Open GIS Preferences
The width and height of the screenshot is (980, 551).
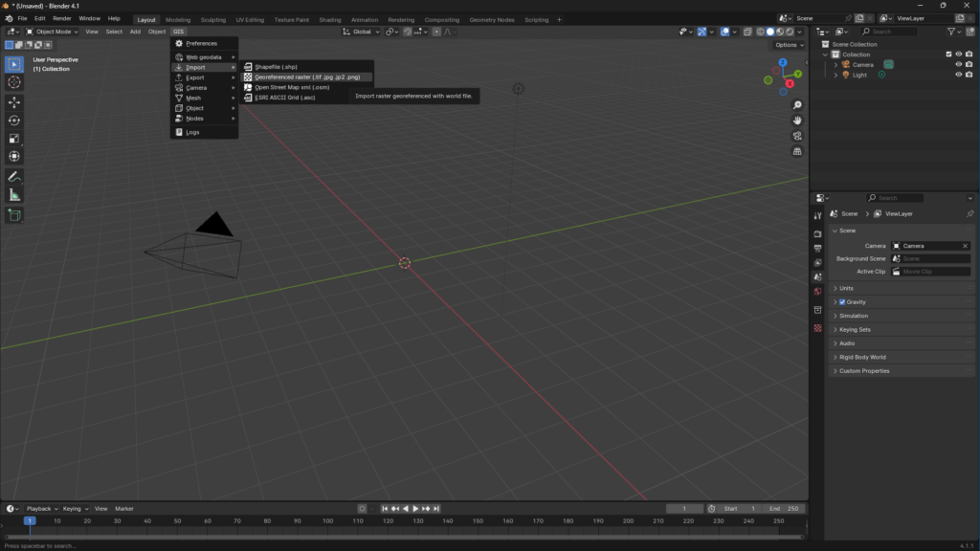[201, 43]
